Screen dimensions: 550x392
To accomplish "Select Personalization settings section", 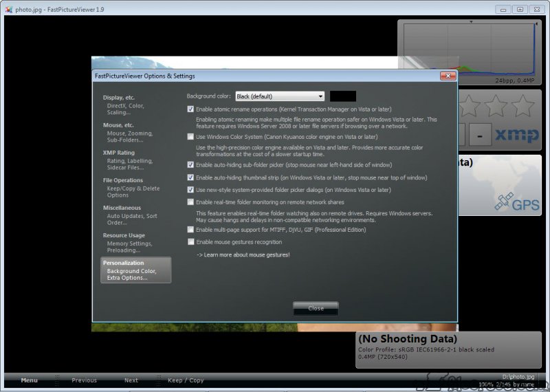I will (x=135, y=270).
